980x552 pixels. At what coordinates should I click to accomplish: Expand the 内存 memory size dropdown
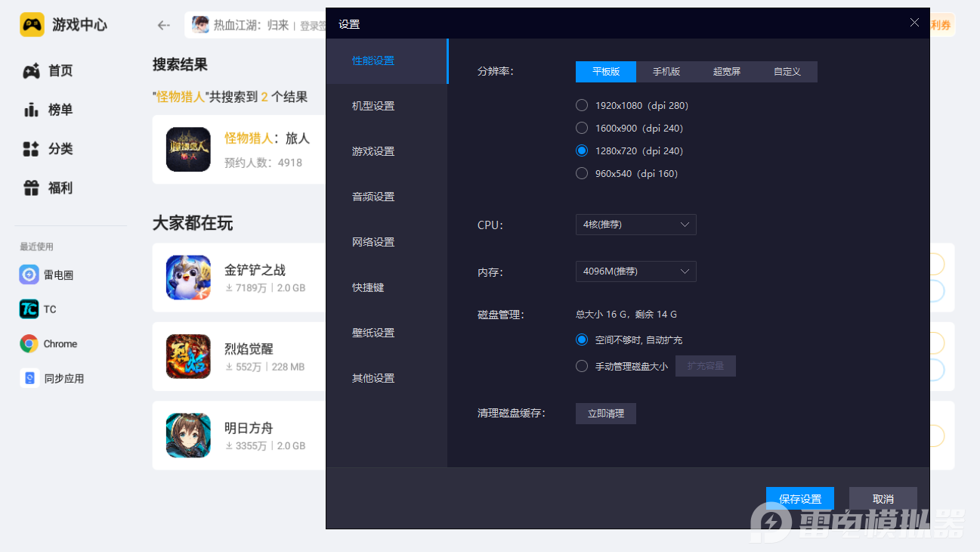point(635,271)
